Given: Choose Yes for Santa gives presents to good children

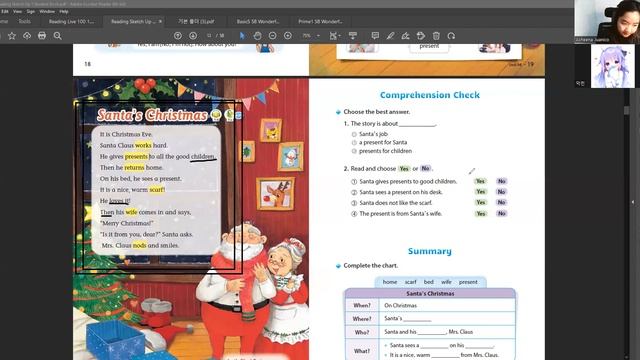Looking at the screenshot, I should coord(481,181).
